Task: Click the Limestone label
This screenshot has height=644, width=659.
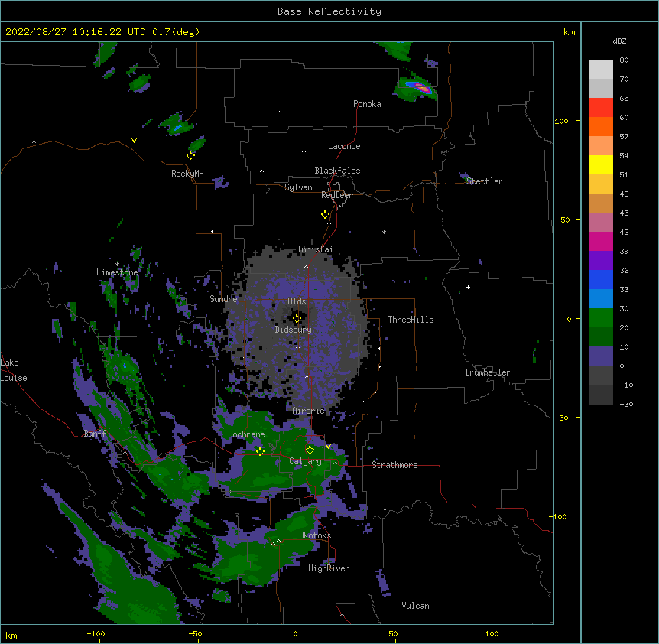Action: pyautogui.click(x=117, y=272)
